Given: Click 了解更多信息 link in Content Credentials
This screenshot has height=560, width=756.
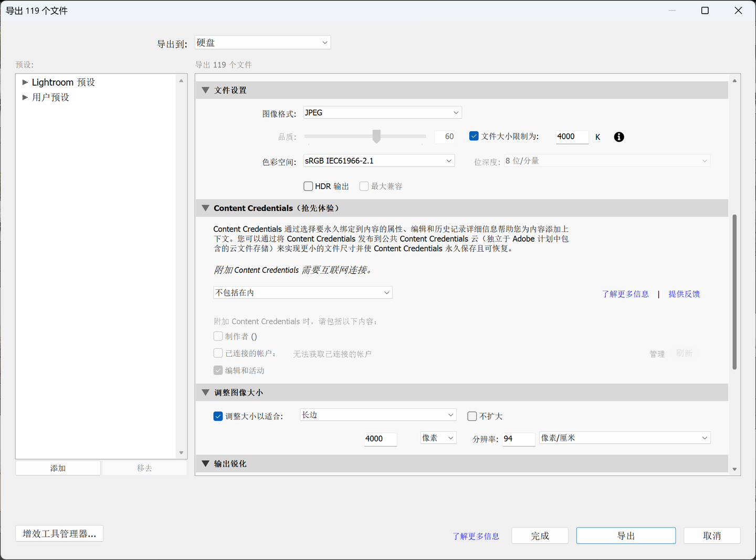Looking at the screenshot, I should [625, 294].
